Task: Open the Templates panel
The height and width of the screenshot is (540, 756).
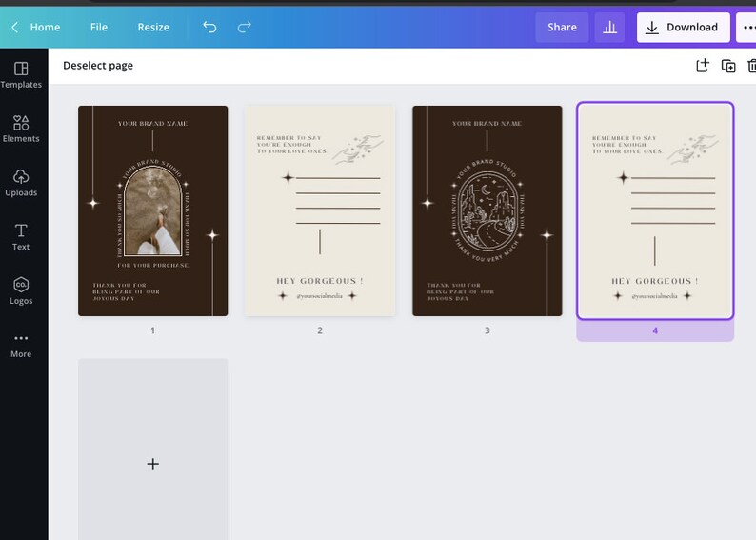Action: [x=21, y=74]
